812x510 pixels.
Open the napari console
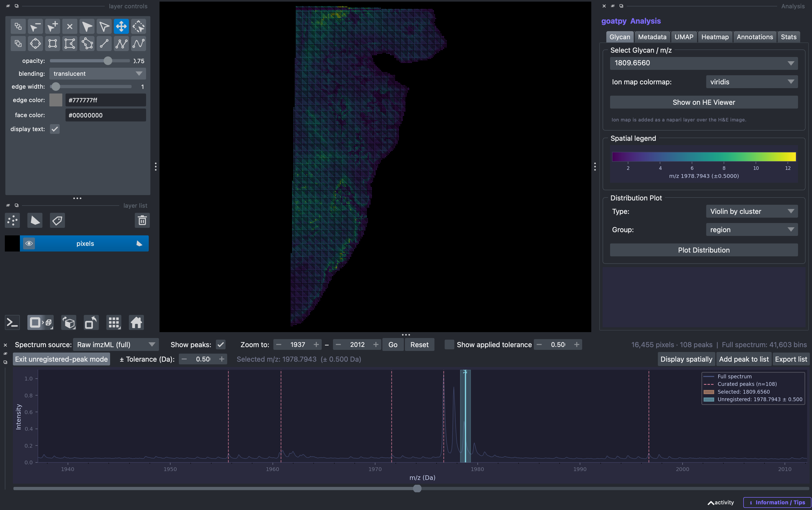12,322
